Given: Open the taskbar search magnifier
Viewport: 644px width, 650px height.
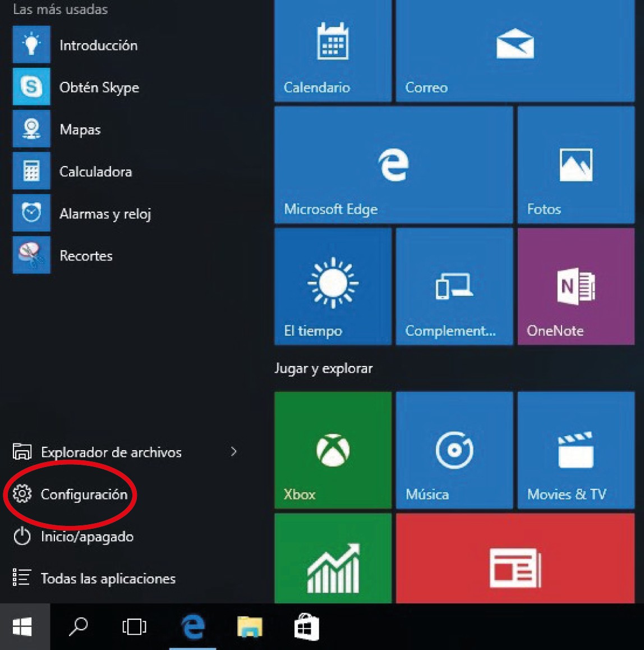Looking at the screenshot, I should coord(79,626).
